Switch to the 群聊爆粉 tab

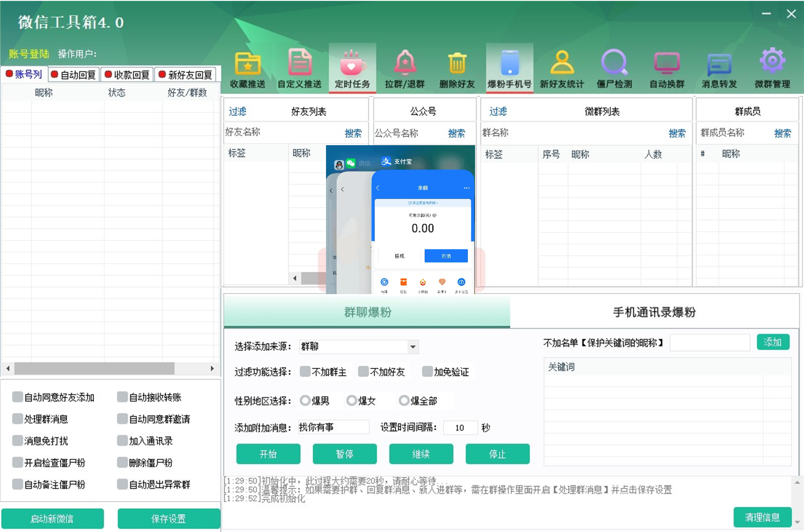[x=367, y=312]
